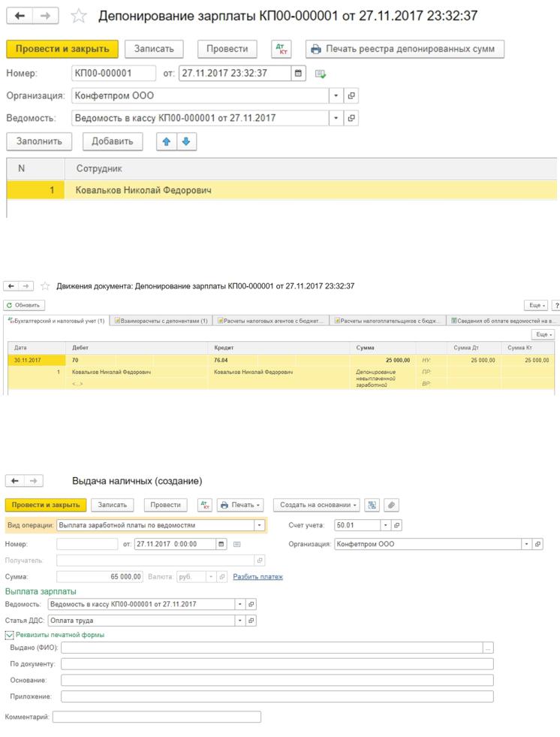Viewport: 560px width, 737px height.
Task: Click printer button Печать реестра депонированных сумм
Action: (x=405, y=49)
